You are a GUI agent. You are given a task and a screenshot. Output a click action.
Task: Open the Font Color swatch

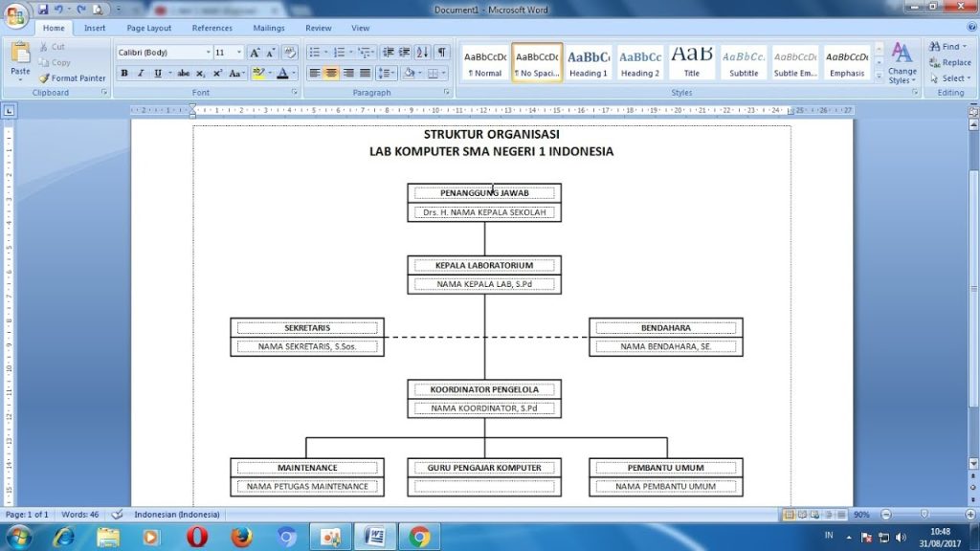coord(284,73)
